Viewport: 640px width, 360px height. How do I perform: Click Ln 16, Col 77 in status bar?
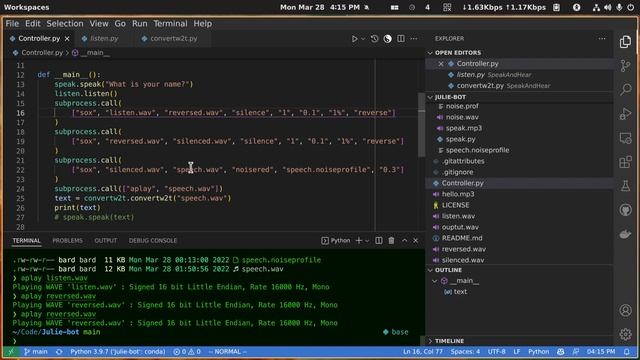[x=423, y=351]
